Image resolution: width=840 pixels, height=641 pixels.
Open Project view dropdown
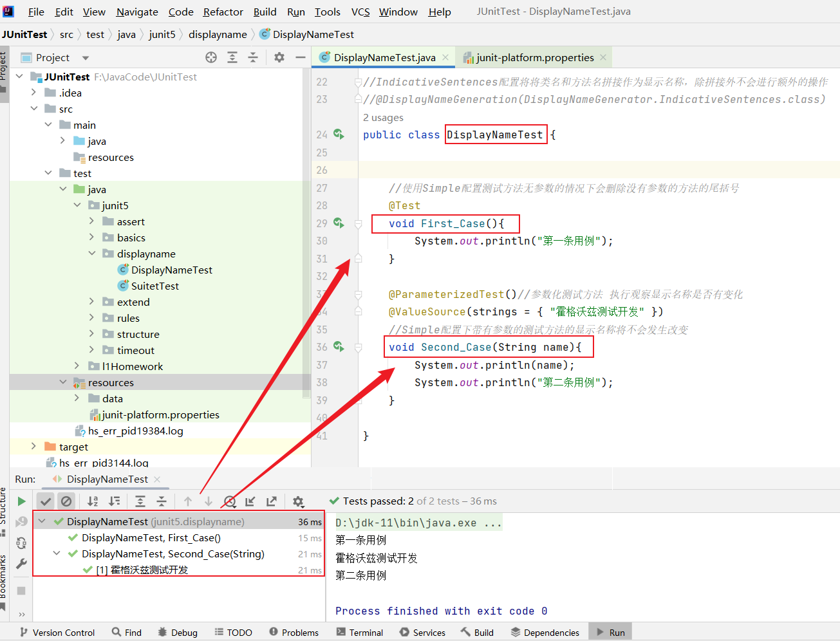click(85, 58)
